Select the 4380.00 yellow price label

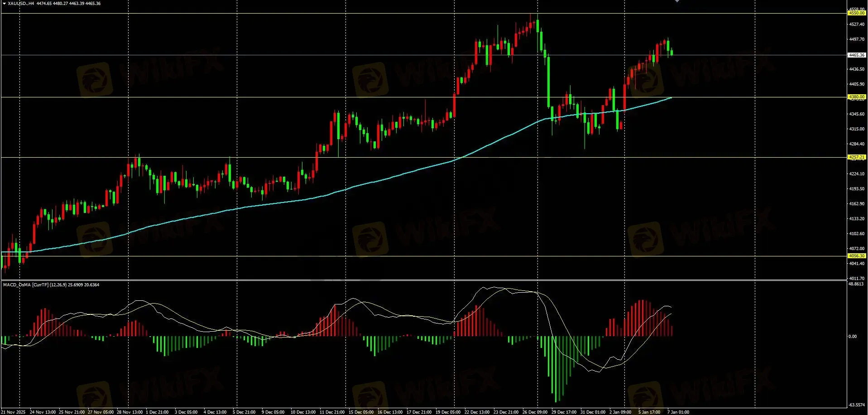click(856, 97)
